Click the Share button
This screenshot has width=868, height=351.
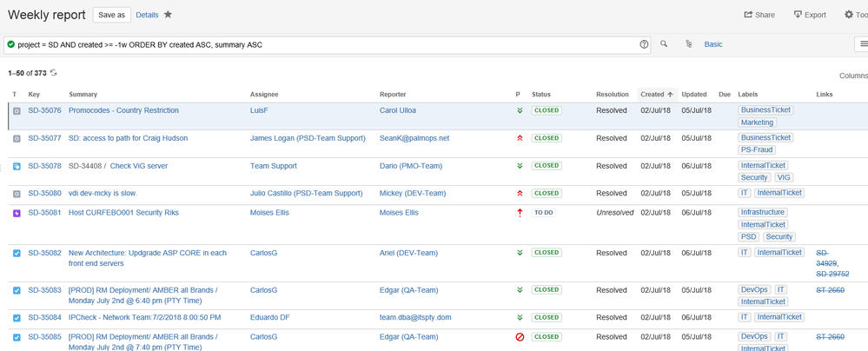tap(759, 15)
